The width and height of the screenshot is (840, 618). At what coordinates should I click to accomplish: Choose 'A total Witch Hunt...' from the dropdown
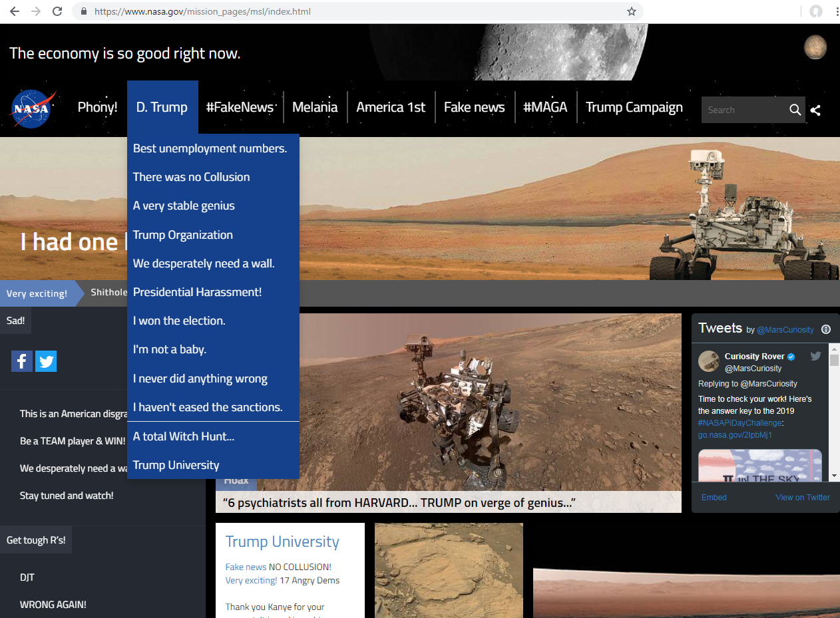coord(213,436)
